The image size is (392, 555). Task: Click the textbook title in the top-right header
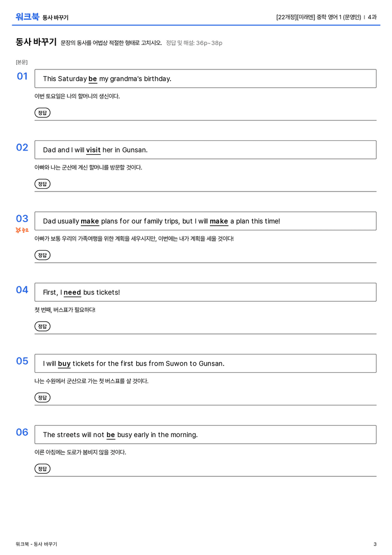click(x=318, y=17)
